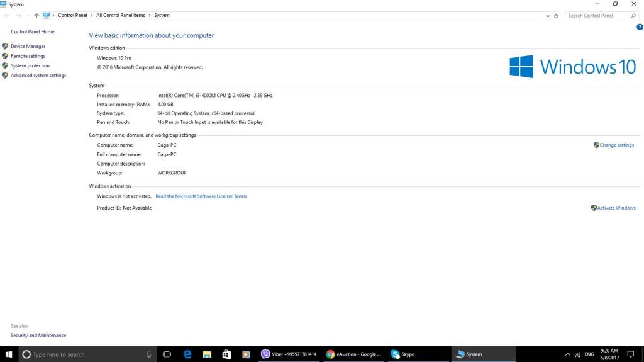644x362 pixels.
Task: Launch Microsoft Edge from the taskbar
Action: click(x=187, y=354)
